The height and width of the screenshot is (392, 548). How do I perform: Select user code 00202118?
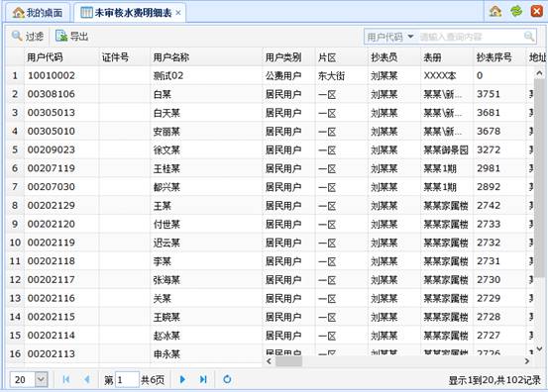click(51, 260)
